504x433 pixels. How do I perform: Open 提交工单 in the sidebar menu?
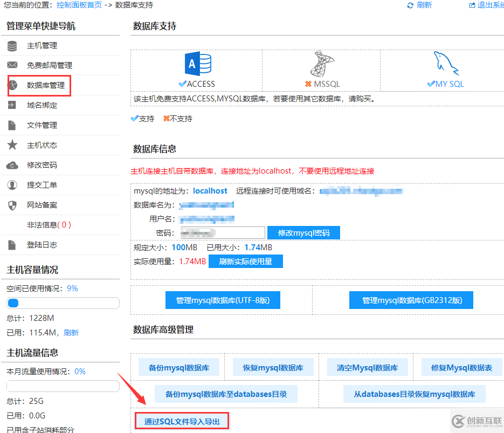(x=42, y=185)
